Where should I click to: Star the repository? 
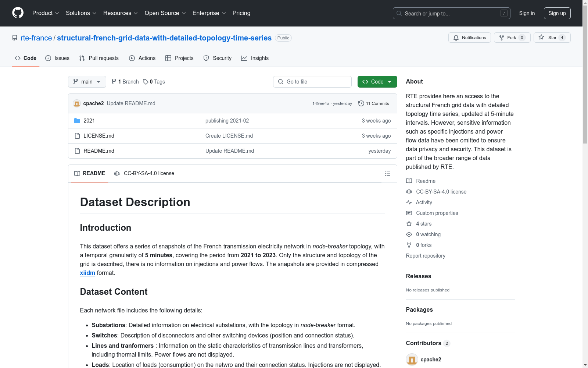coord(552,38)
